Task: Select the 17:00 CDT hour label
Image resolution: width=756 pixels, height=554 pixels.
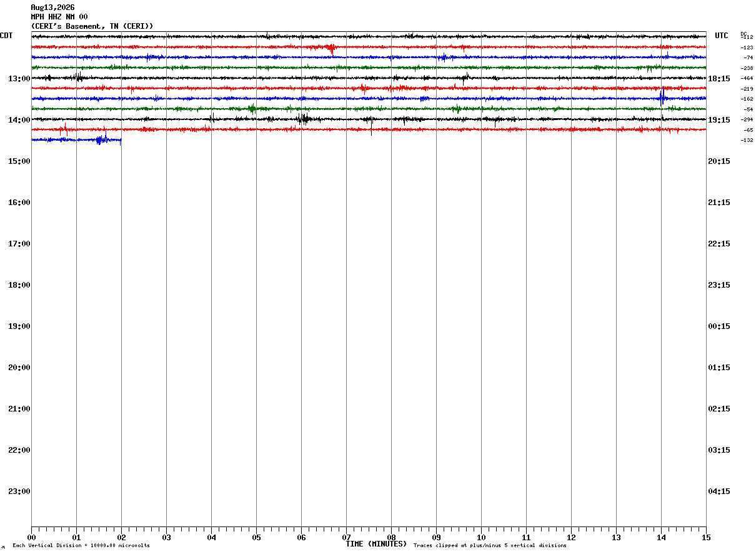Action: pyautogui.click(x=19, y=244)
